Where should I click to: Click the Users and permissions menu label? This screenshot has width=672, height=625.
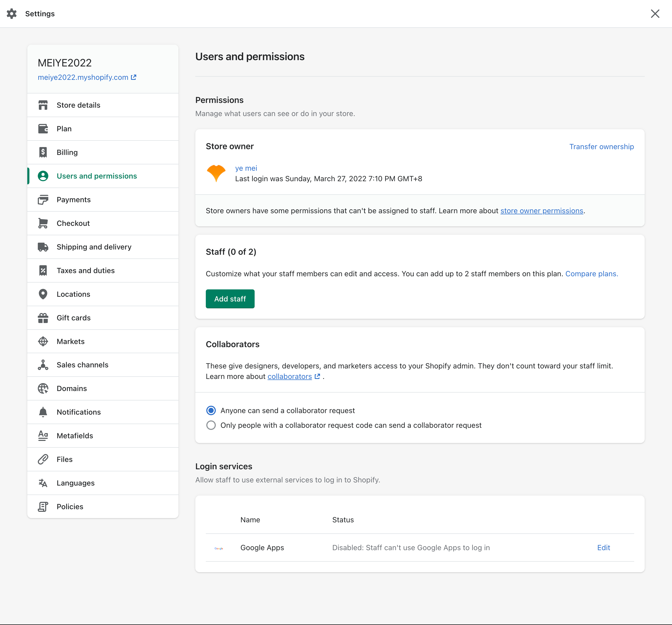point(97,176)
